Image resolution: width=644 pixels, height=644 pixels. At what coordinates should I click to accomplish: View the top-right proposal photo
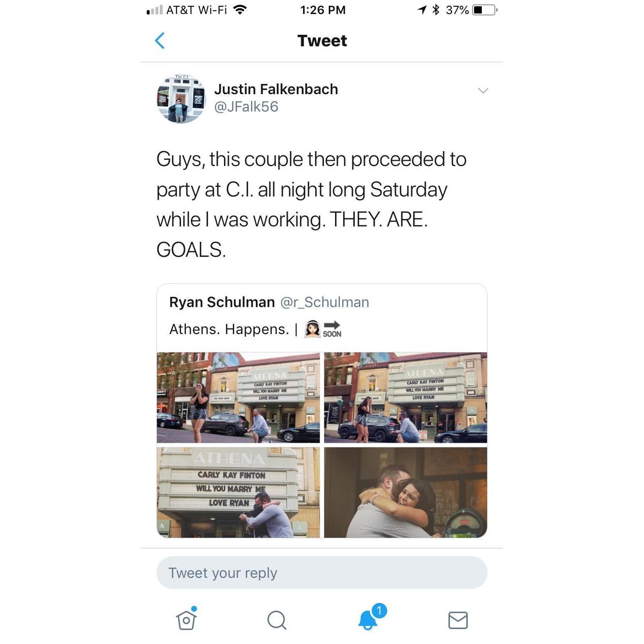tap(406, 397)
